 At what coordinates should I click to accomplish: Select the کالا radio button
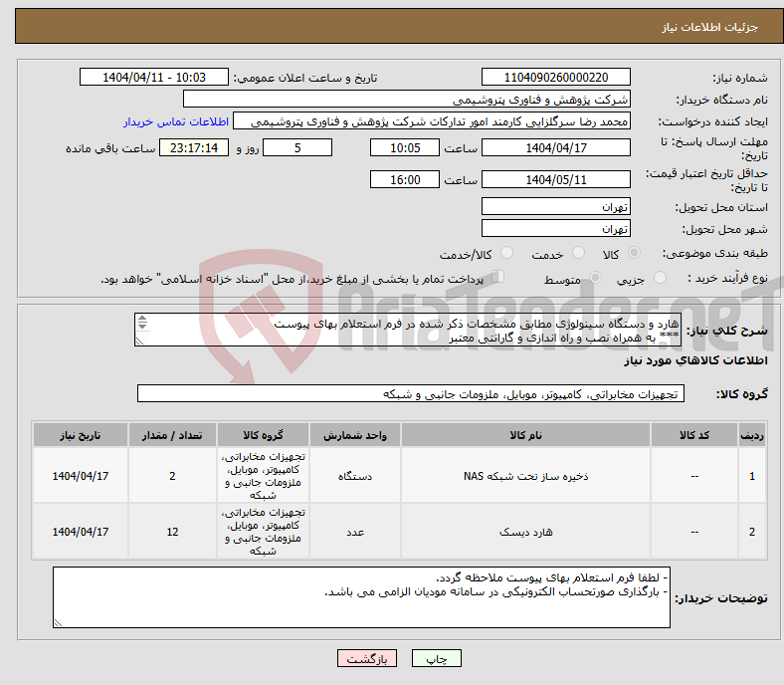tap(634, 253)
